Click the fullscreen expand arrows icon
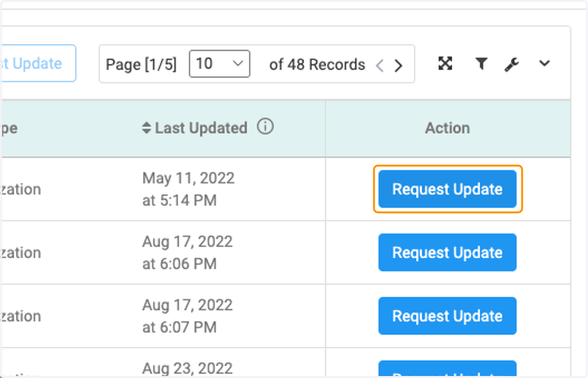 445,64
